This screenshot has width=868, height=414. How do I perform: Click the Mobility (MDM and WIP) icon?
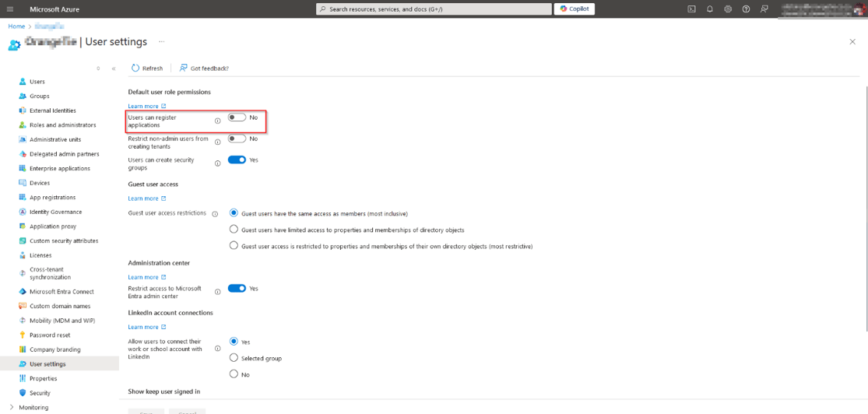pos(23,321)
